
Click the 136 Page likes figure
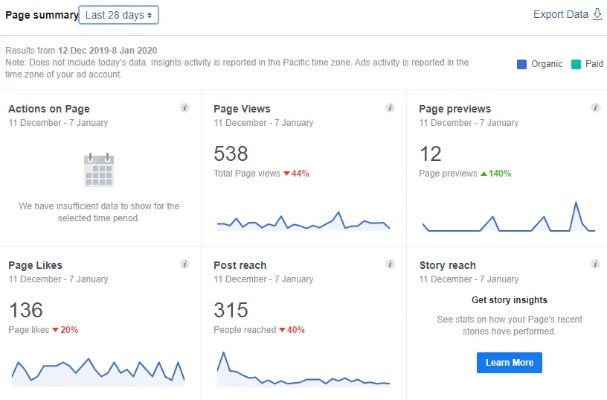click(27, 310)
